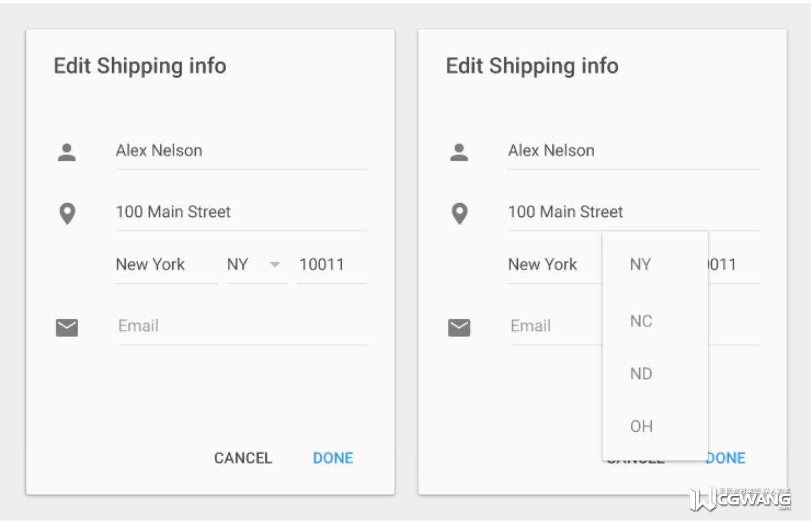Edit the New York city field in left dialog
This screenshot has width=812, height=523.
[x=166, y=265]
